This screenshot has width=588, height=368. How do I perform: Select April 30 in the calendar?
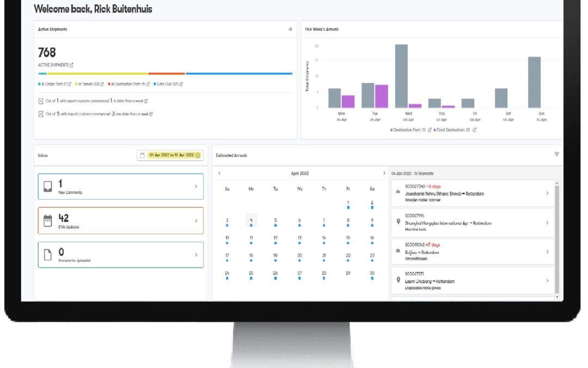point(372,274)
